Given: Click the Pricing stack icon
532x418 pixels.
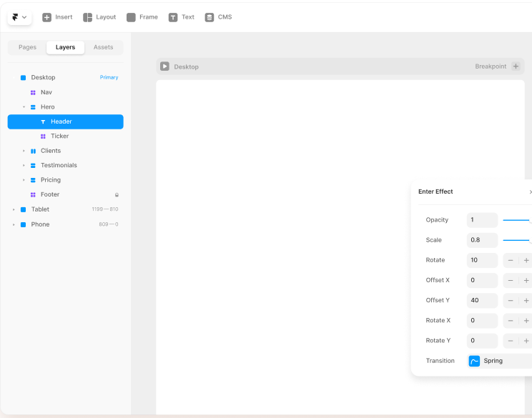Looking at the screenshot, I should (x=33, y=180).
